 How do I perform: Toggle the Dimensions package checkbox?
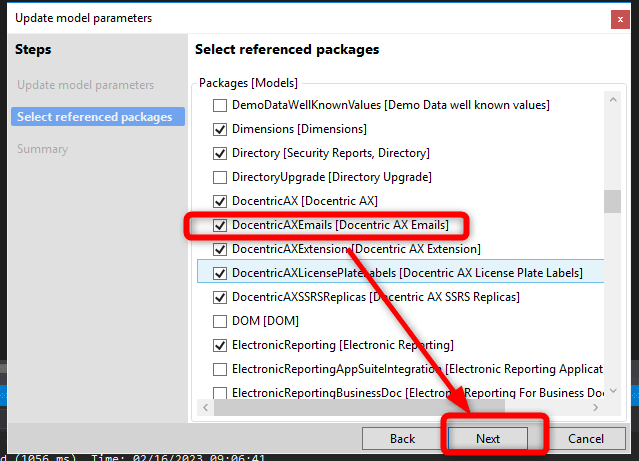point(221,129)
